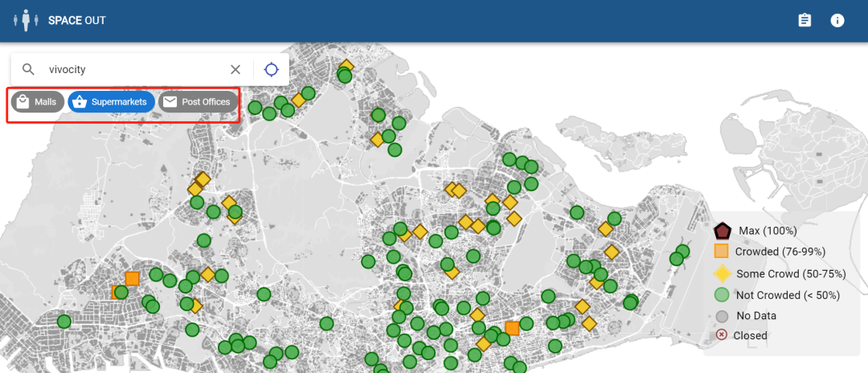Click the Max (100%) legend pentagon
The height and width of the screenshot is (373, 868).
point(722,231)
